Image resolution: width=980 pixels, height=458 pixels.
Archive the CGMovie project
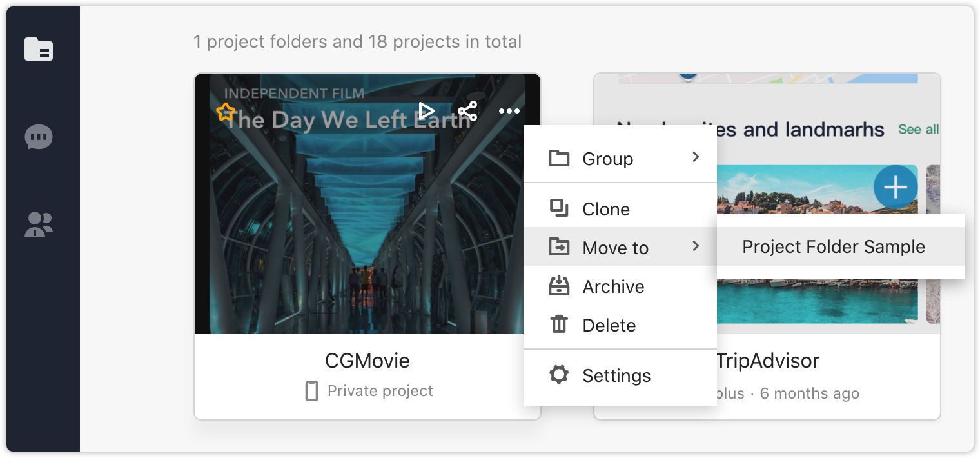pos(612,286)
